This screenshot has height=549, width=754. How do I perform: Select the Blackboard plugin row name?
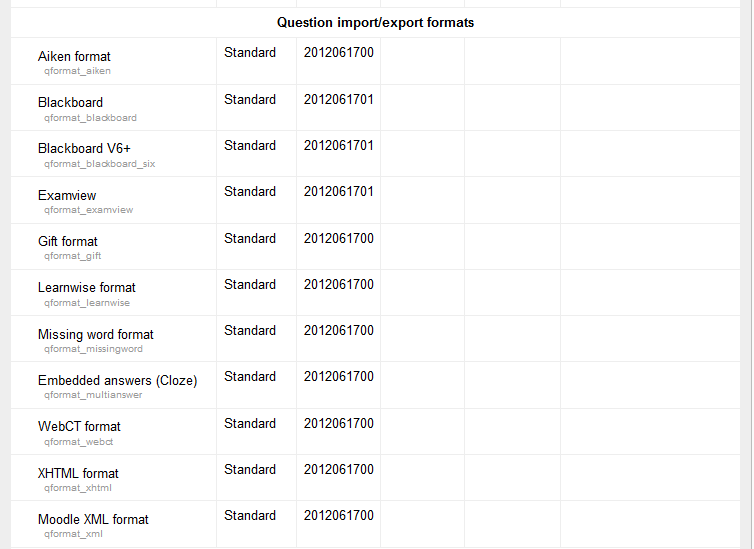tap(70, 103)
